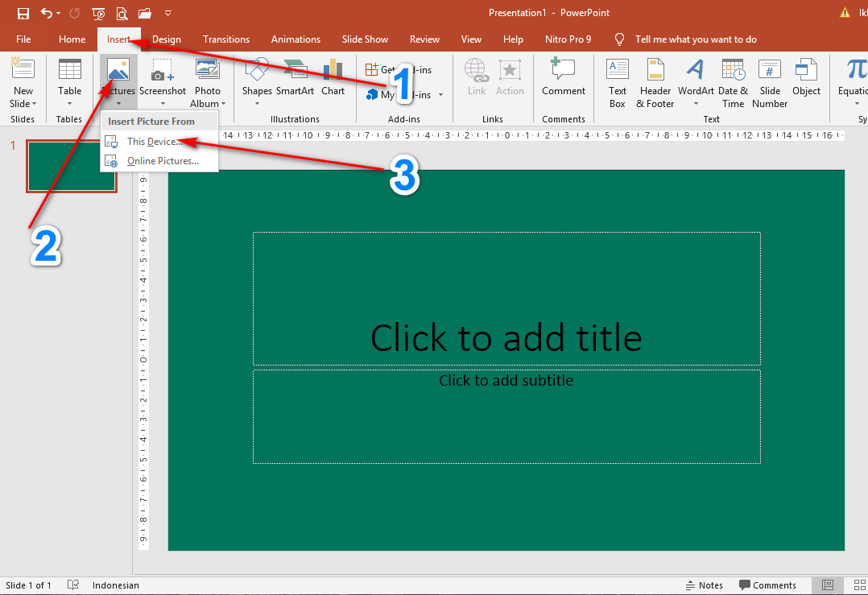Open the Help tab
The width and height of the screenshot is (868, 595).
tap(513, 39)
